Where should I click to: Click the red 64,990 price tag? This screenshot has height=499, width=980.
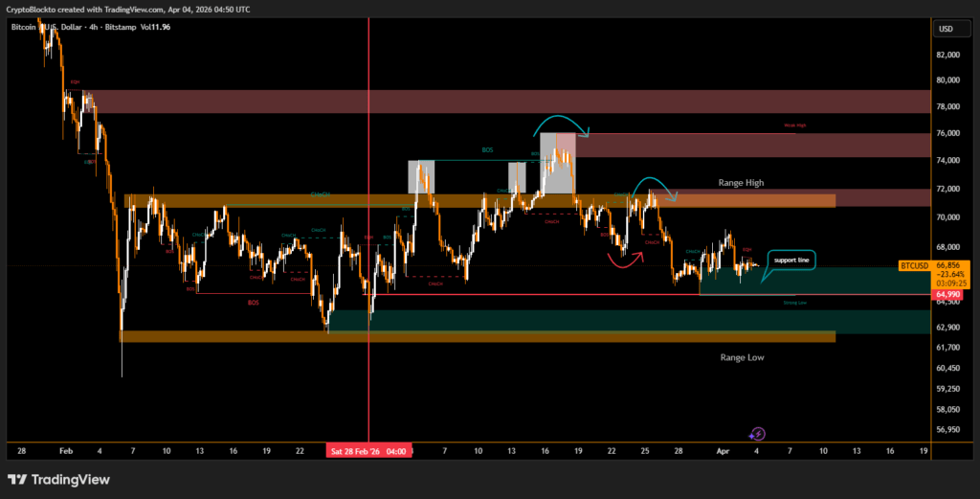[x=946, y=295]
